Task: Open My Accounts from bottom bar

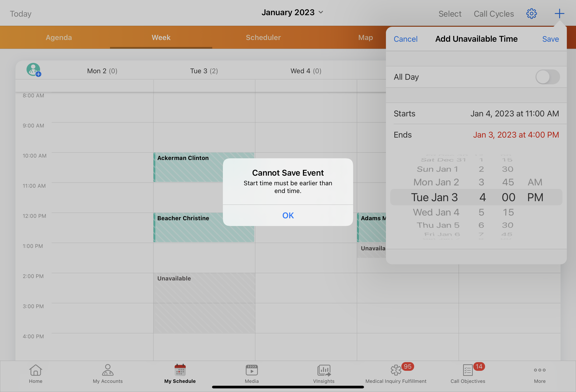Action: [108, 373]
